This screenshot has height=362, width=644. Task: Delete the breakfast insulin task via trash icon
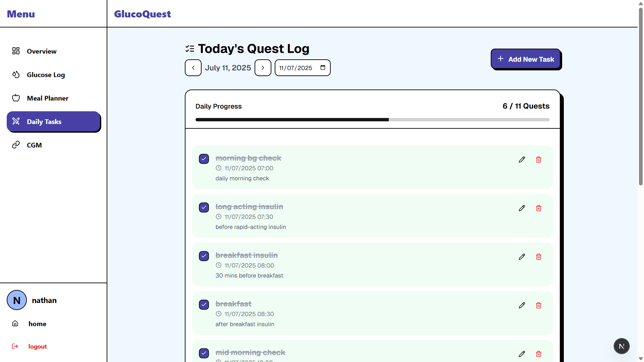539,257
